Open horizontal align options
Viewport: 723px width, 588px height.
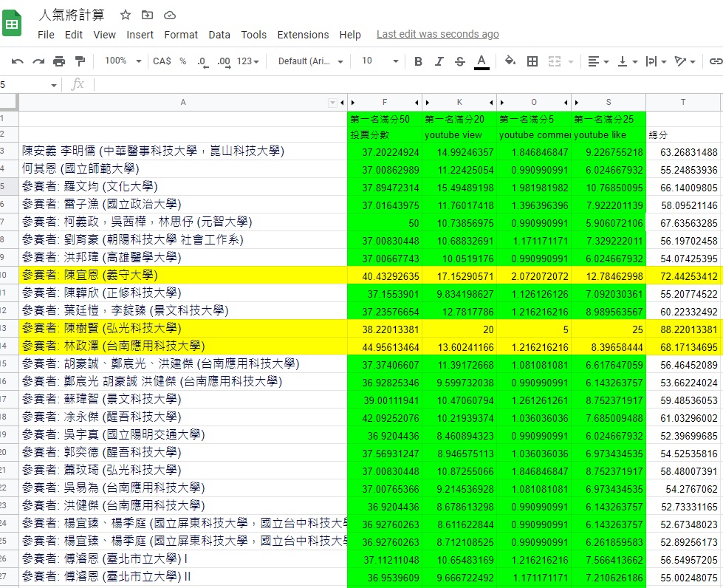point(598,61)
